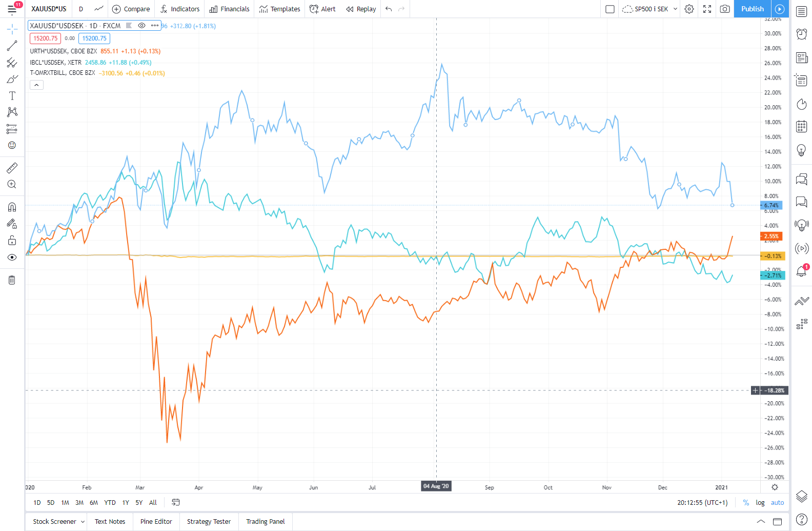Select the trend line drawing tool
Image resolution: width=812 pixels, height=531 pixels.
[x=12, y=46]
